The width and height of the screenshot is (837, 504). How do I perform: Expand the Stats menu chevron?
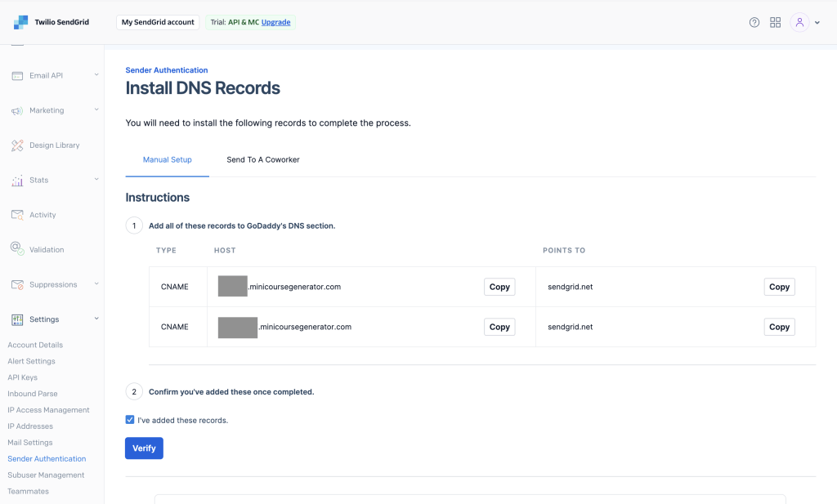click(x=96, y=180)
